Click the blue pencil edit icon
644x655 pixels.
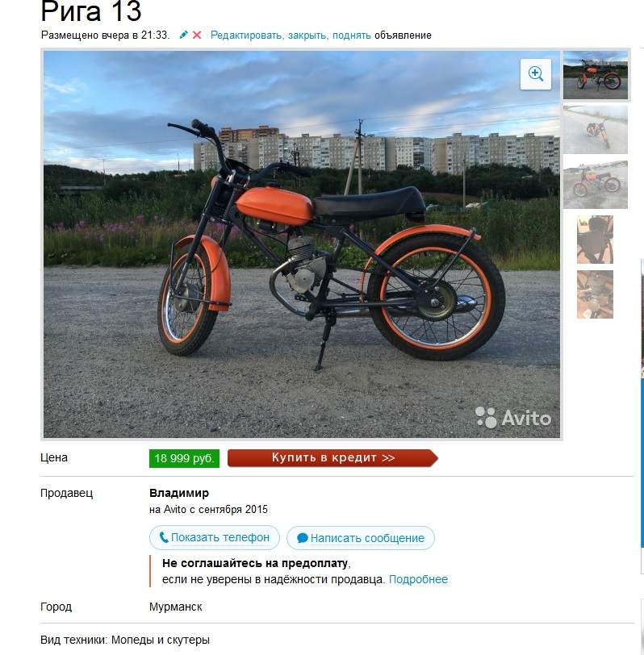click(183, 35)
